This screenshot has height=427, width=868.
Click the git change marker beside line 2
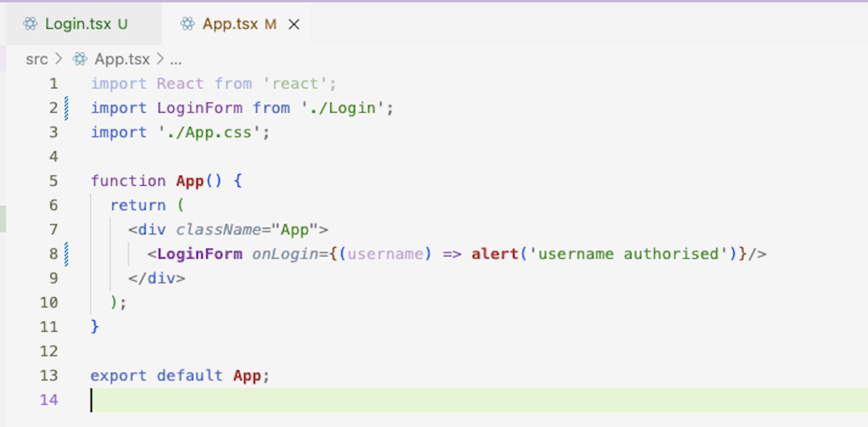point(66,108)
